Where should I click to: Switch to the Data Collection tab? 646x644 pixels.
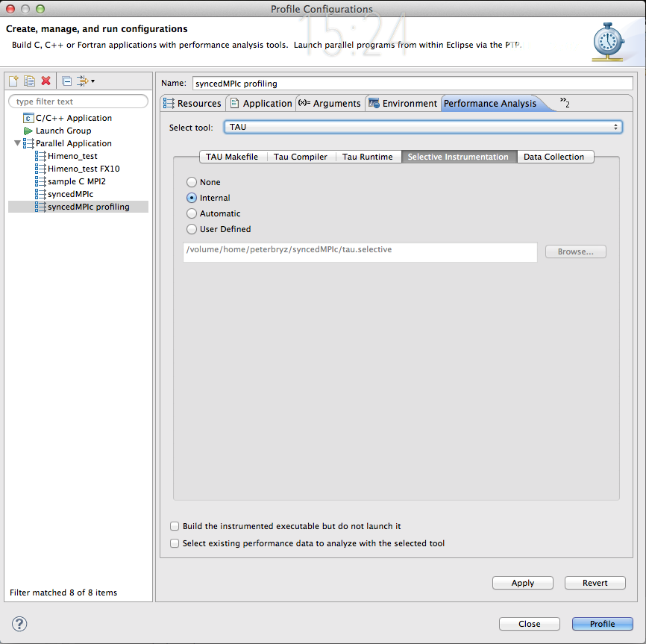[554, 157]
